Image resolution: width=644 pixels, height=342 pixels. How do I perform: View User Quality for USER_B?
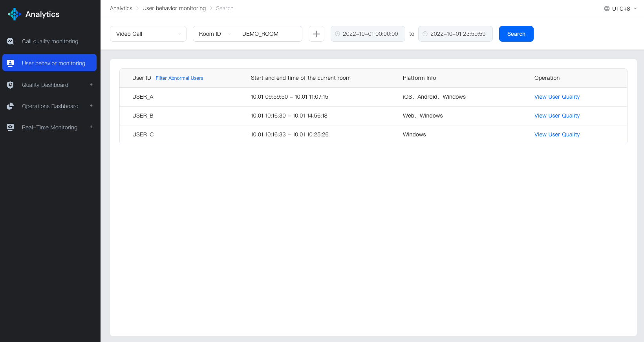(x=556, y=116)
